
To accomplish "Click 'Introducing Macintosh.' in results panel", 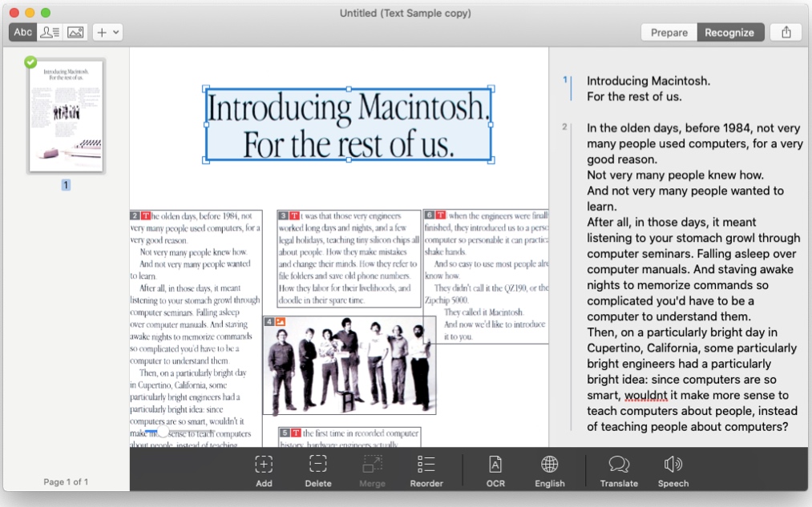I will [648, 81].
